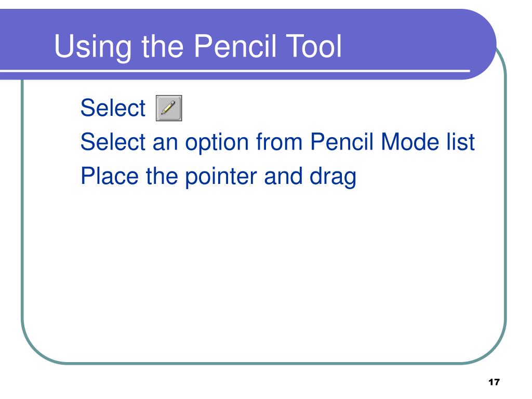Viewport: 532px width, 399px height.
Task: Click the slide title 'Using the Pencil Tool'
Action: [x=198, y=46]
